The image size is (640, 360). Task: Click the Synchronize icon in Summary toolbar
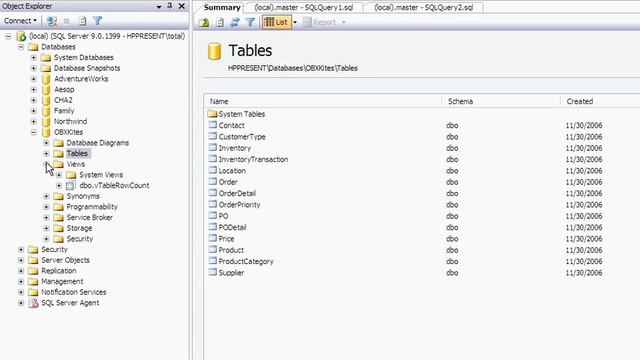[x=235, y=22]
